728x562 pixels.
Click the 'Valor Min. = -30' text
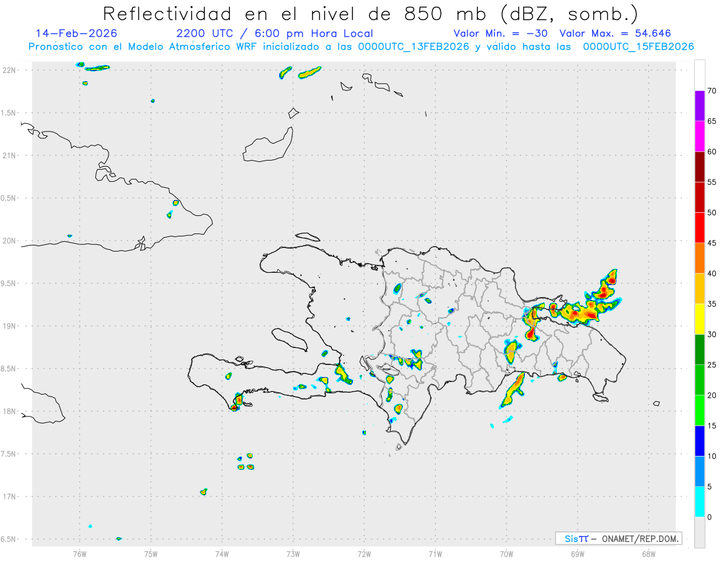(x=502, y=33)
